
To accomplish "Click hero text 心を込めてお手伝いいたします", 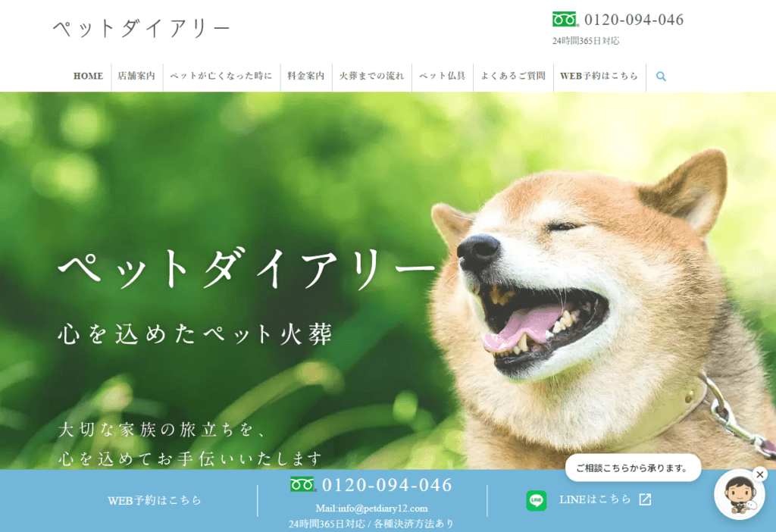I will (190, 458).
